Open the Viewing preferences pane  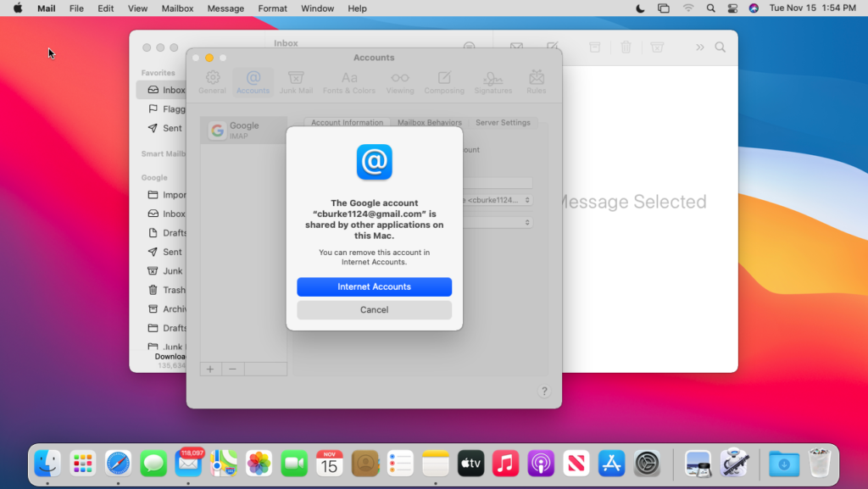[400, 82]
